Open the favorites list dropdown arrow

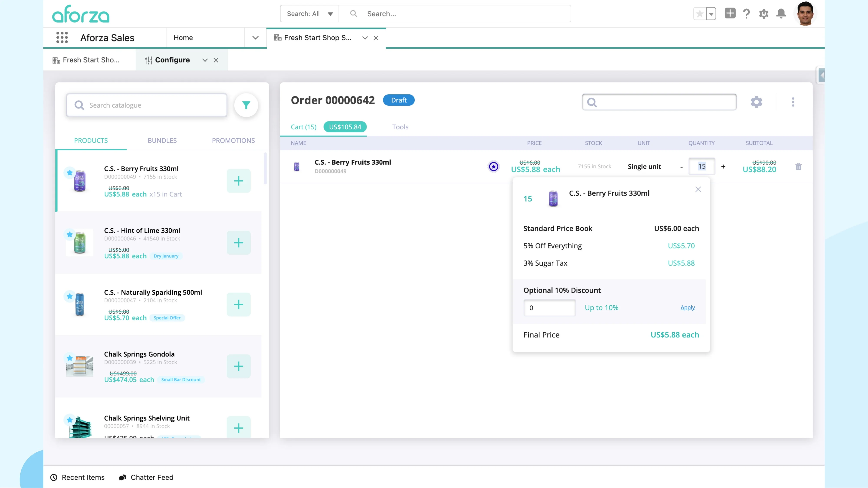coord(711,14)
